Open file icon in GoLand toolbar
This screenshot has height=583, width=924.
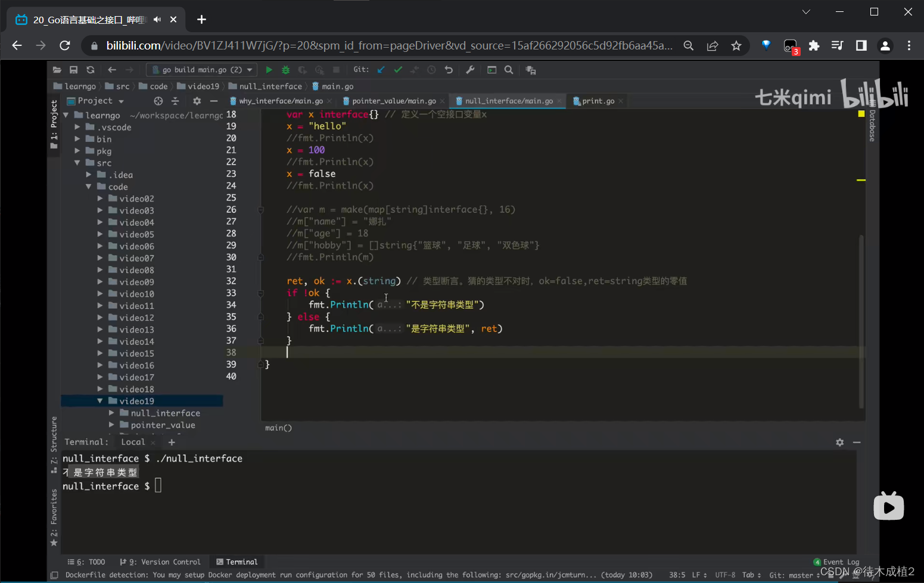point(57,70)
